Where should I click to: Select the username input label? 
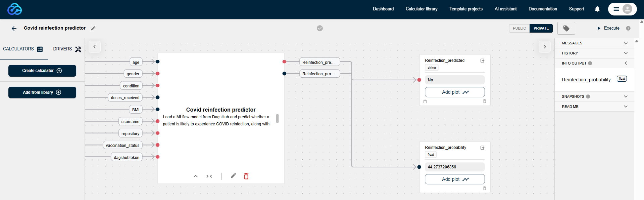click(131, 121)
